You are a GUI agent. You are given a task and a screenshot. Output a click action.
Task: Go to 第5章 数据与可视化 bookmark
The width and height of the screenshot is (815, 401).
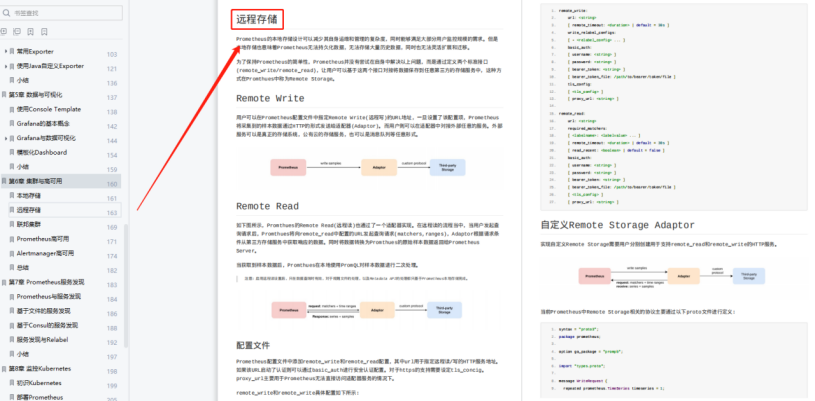(x=35, y=95)
